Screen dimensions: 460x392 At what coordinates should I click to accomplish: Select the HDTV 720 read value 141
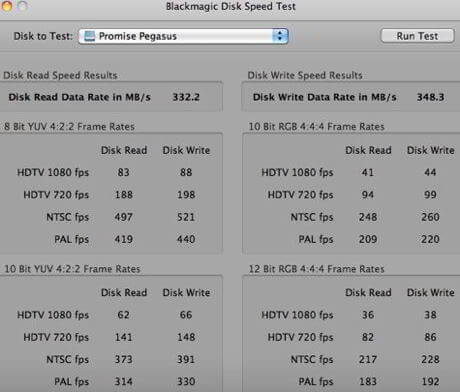124,337
